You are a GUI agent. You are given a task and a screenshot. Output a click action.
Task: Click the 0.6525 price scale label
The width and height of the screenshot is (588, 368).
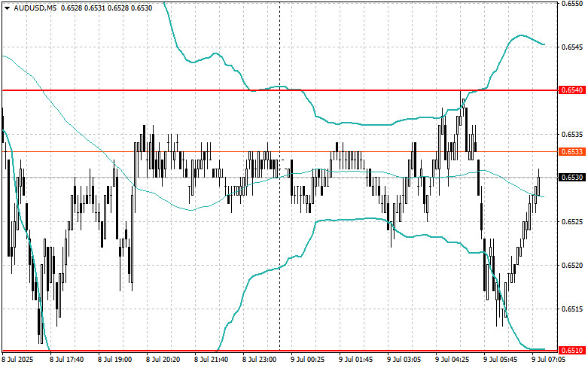point(572,222)
